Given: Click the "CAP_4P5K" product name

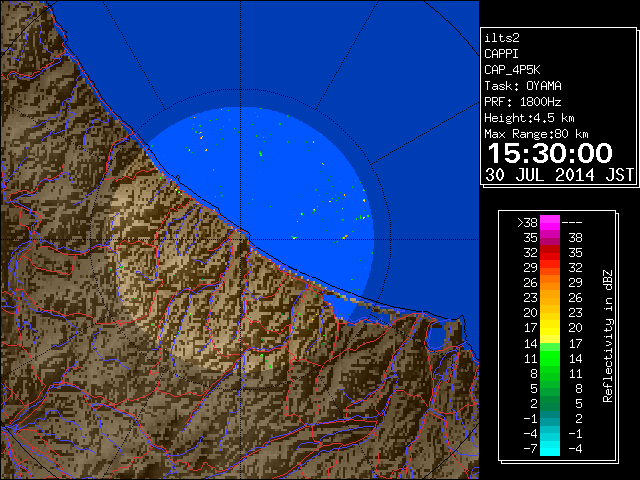Looking at the screenshot, I should pyautogui.click(x=512, y=70).
